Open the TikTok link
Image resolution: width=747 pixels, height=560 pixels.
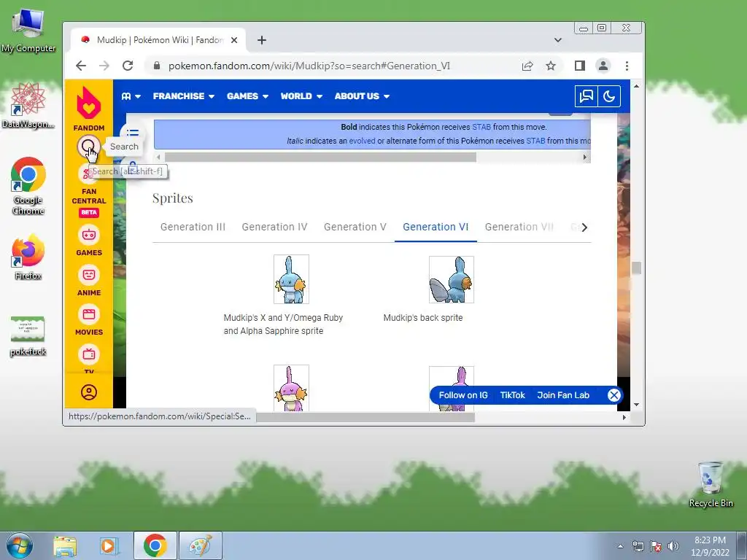513,395
